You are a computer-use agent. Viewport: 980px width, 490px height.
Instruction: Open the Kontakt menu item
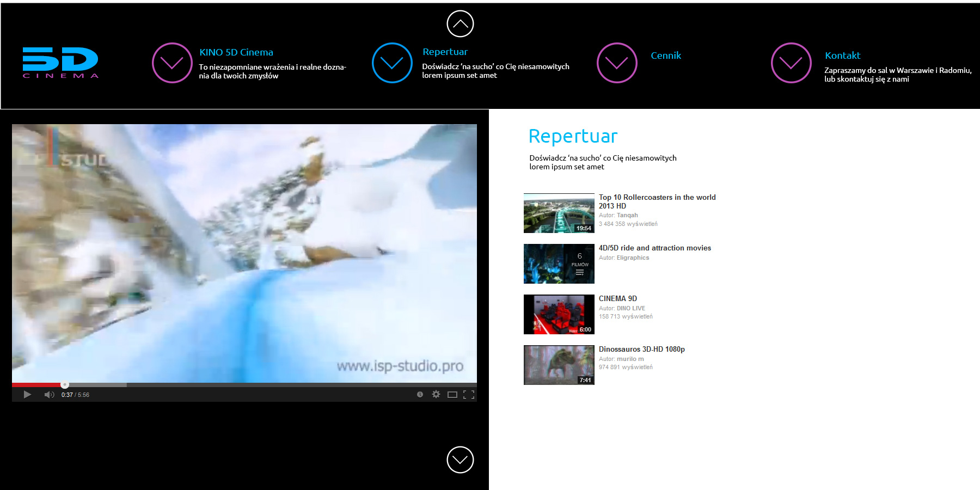(842, 56)
